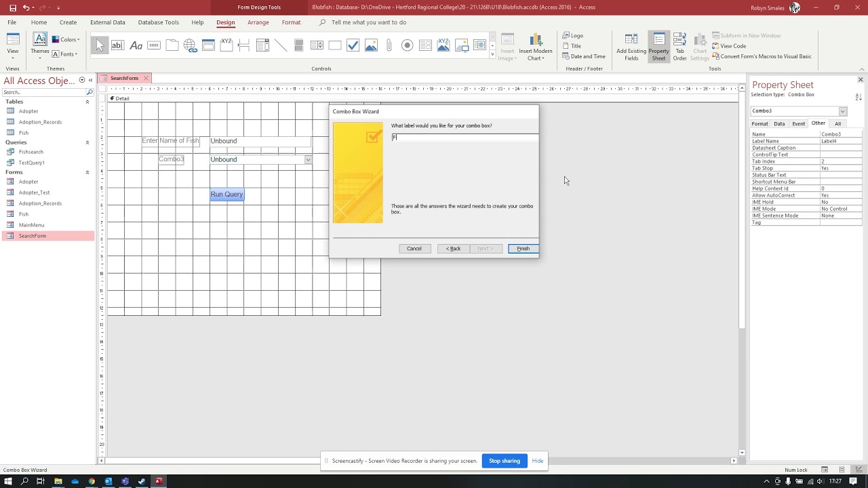
Task: Switch to Form View in status bar
Action: [x=825, y=470]
